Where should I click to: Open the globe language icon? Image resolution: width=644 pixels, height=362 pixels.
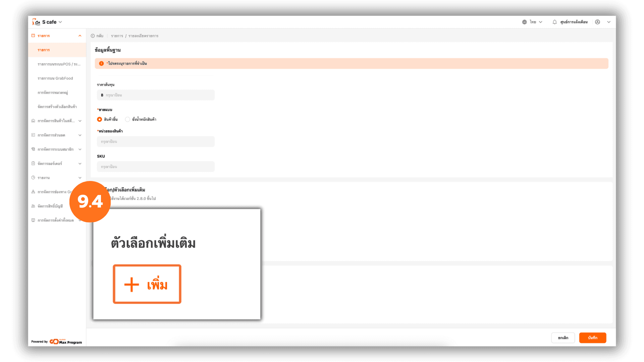(x=524, y=22)
